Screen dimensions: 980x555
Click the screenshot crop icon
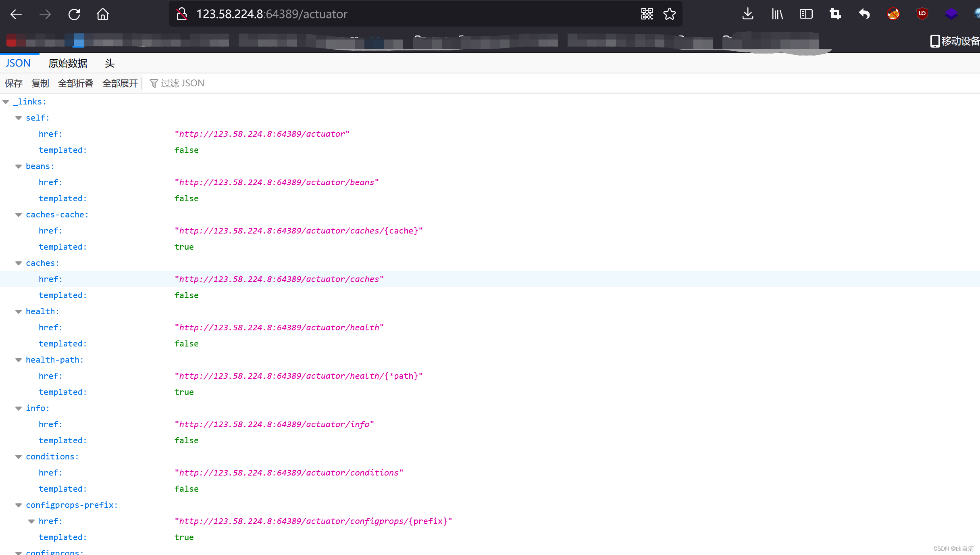(x=835, y=14)
